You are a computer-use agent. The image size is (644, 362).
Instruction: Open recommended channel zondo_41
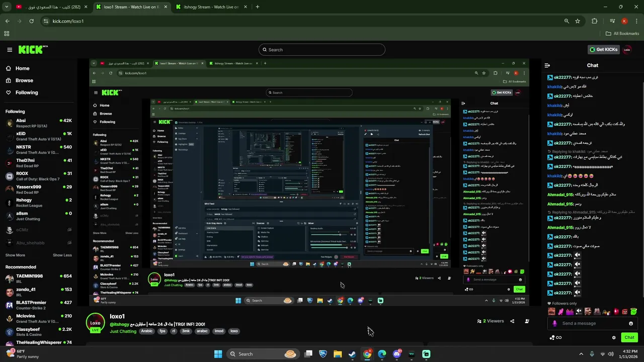(38, 292)
